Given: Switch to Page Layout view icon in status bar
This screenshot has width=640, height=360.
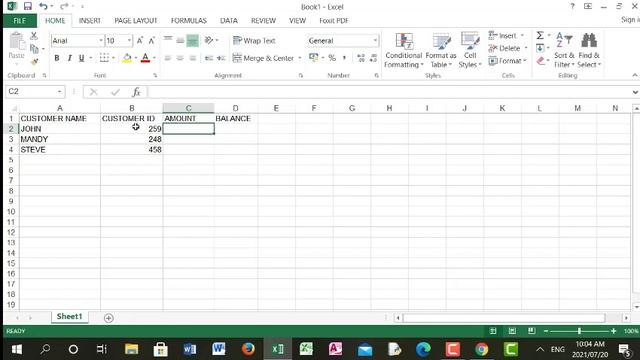Looking at the screenshot, I should click(512, 331).
